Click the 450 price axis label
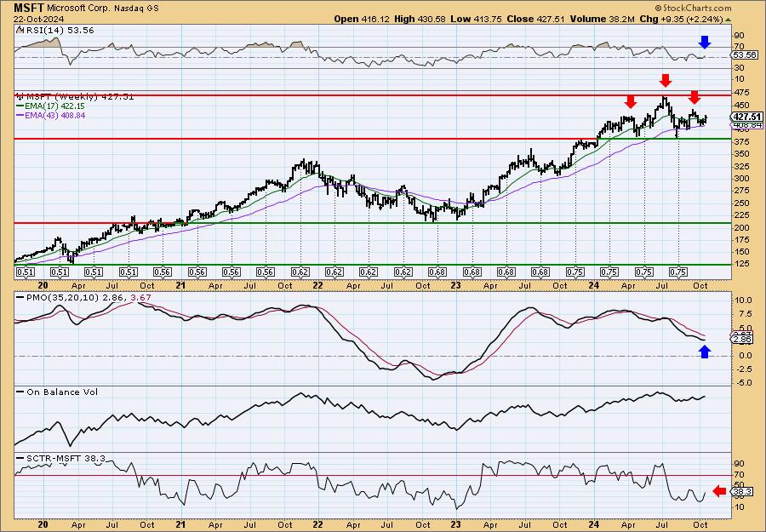 740,105
